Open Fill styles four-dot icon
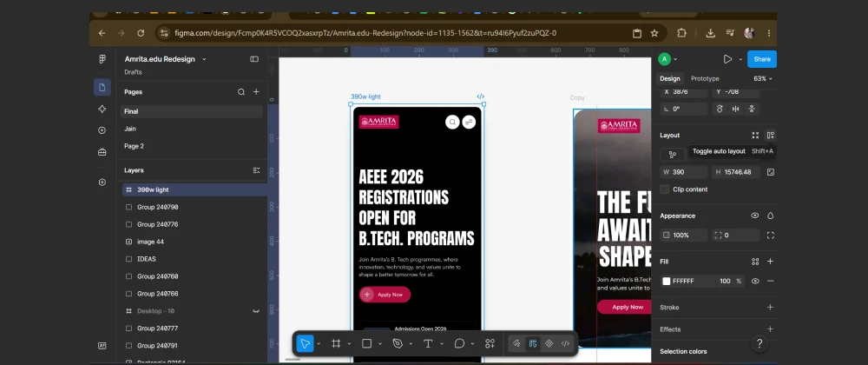 [x=755, y=262]
